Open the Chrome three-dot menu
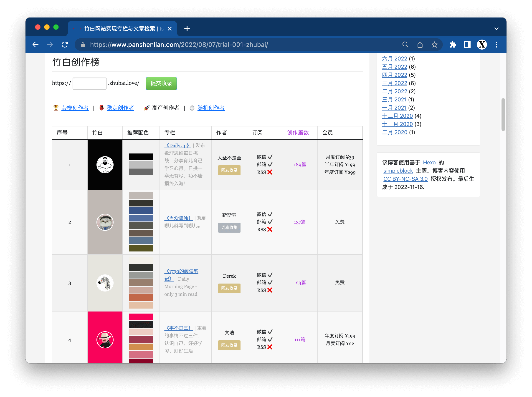532x397 pixels. click(x=497, y=45)
